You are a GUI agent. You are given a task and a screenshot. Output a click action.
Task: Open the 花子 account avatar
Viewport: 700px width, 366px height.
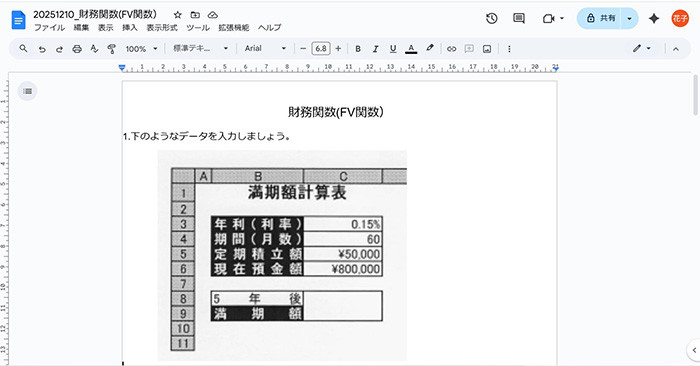[x=680, y=18]
